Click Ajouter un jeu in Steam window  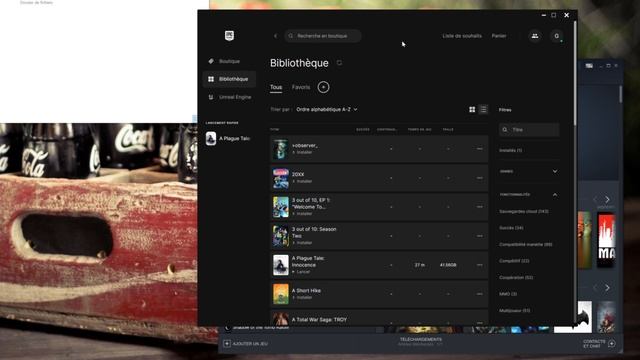[246, 344]
